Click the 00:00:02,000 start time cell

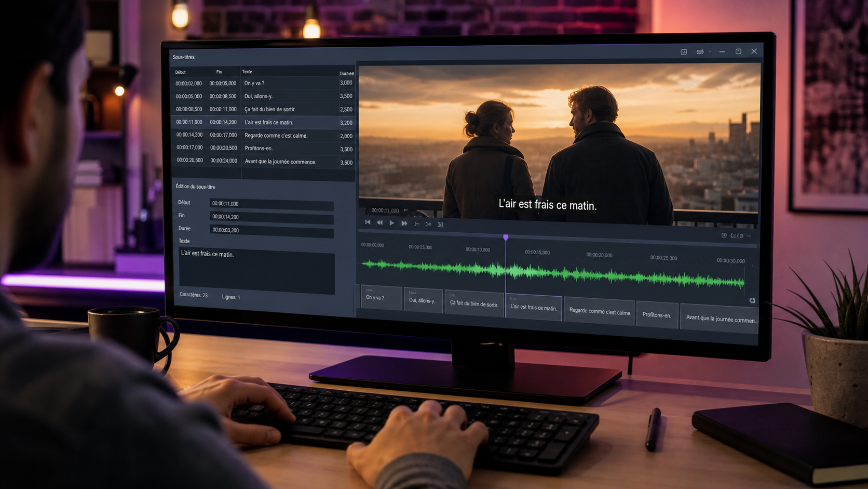pos(188,83)
